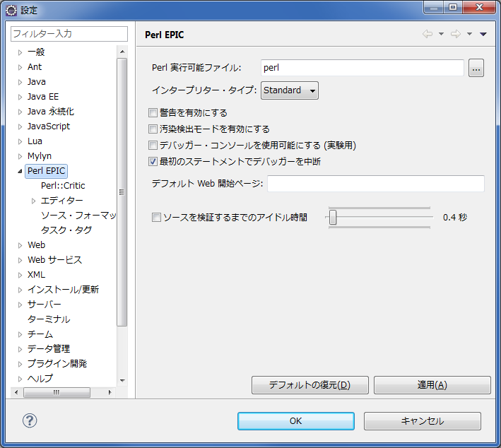Click the tree vertical scrollbar thumb

(122, 192)
